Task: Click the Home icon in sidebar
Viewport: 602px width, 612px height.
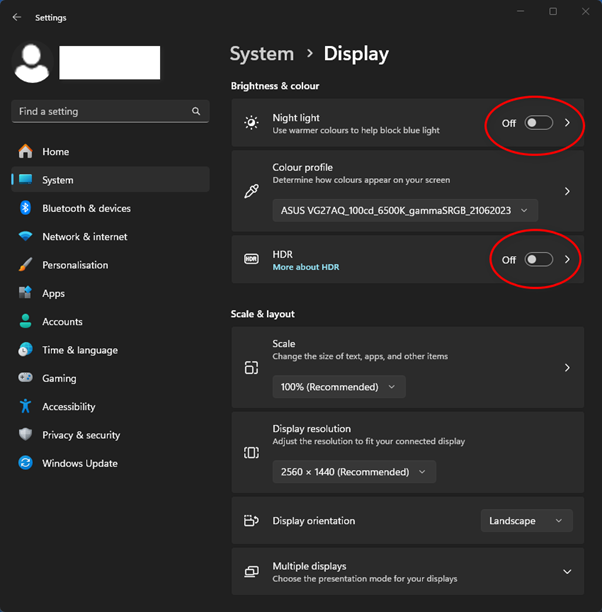Action: [25, 152]
